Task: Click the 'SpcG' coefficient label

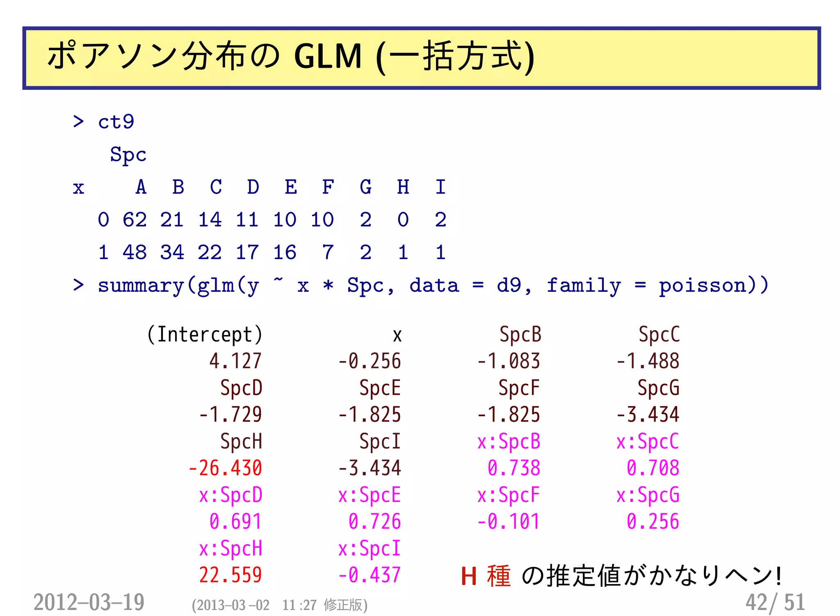Action: point(659,388)
